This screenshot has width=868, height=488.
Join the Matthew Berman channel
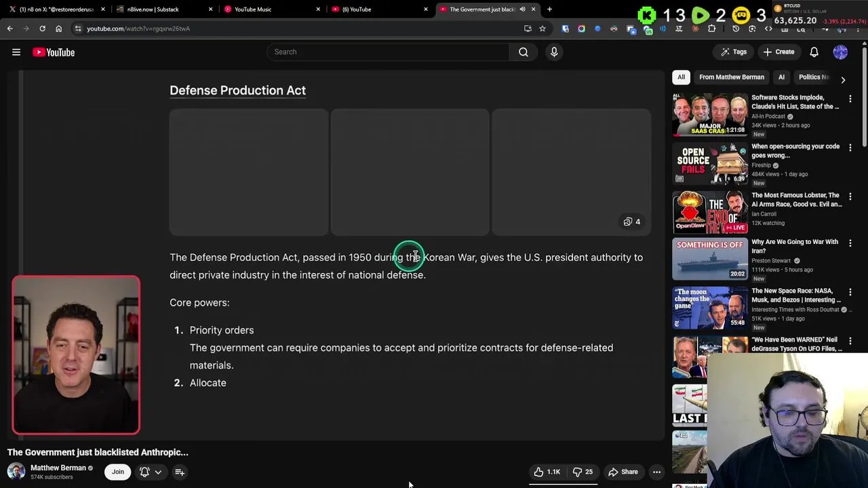(118, 472)
